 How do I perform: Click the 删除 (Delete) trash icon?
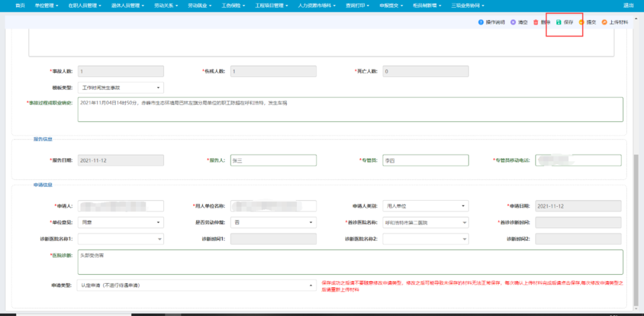[x=536, y=23]
